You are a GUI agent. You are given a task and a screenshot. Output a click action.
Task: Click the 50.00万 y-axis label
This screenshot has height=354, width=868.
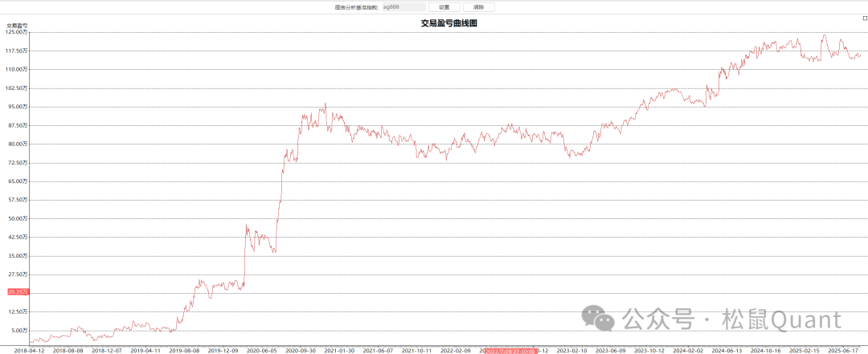(x=18, y=219)
